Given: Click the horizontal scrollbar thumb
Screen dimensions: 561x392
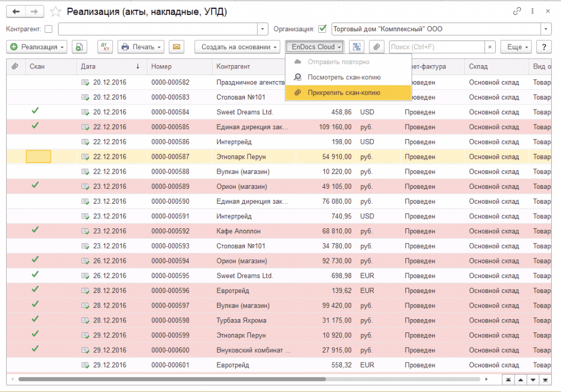Looking at the screenshot, I should (x=172, y=379).
